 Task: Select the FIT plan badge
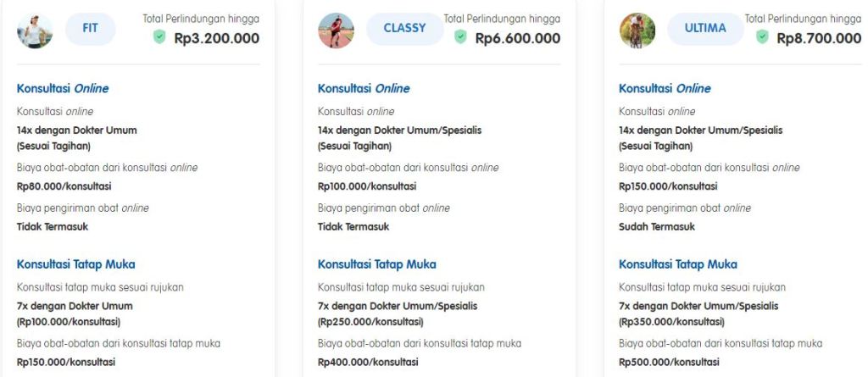click(x=90, y=28)
